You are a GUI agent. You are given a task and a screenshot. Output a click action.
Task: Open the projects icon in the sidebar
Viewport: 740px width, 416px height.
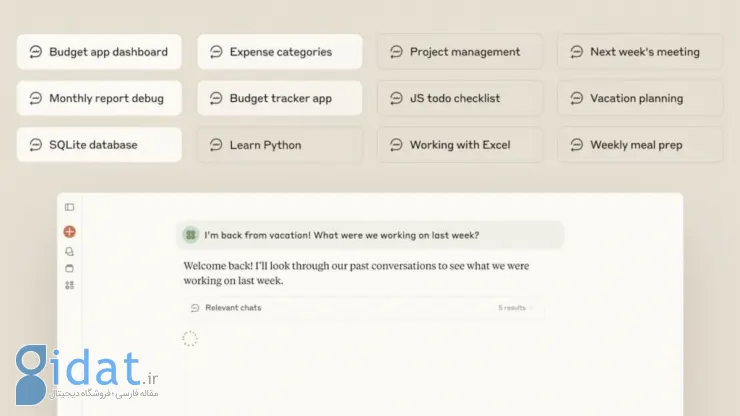click(x=69, y=269)
